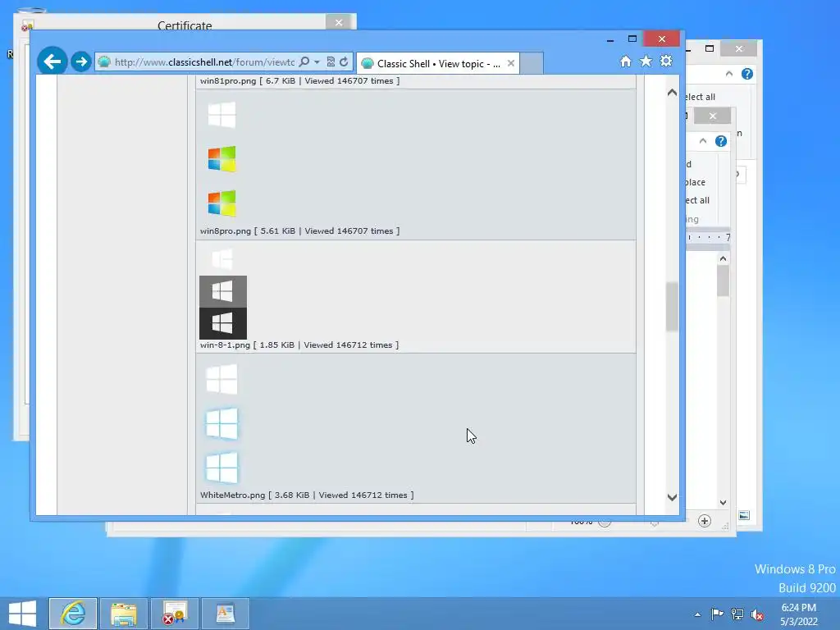Click the 'win81pro.png' caption text
Image resolution: width=840 pixels, height=630 pixels.
(228, 81)
